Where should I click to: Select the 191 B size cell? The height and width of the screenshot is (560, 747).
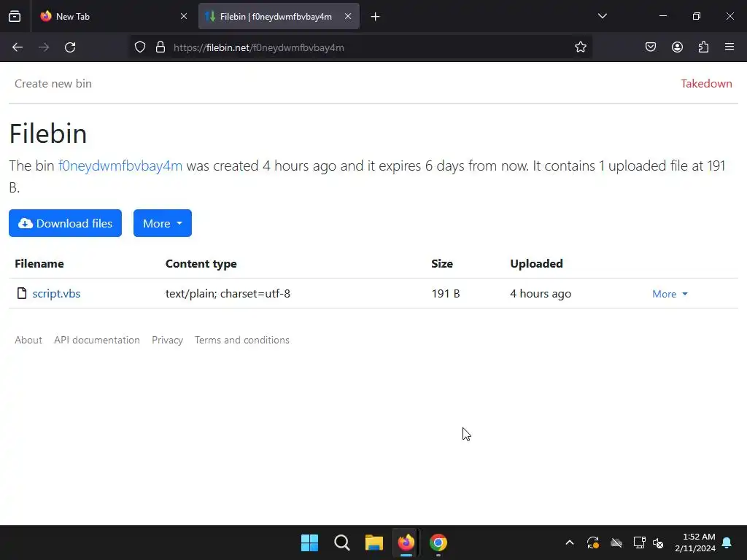point(446,294)
